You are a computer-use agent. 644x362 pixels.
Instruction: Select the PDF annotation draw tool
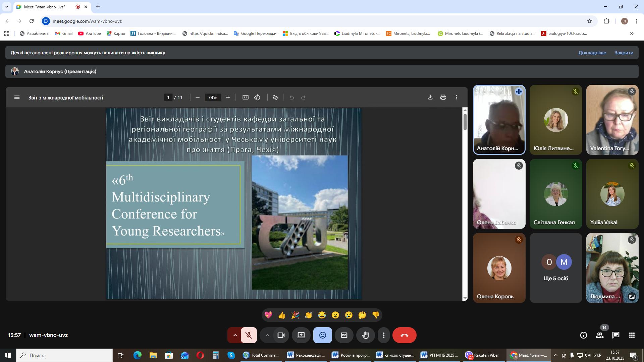[275, 97]
